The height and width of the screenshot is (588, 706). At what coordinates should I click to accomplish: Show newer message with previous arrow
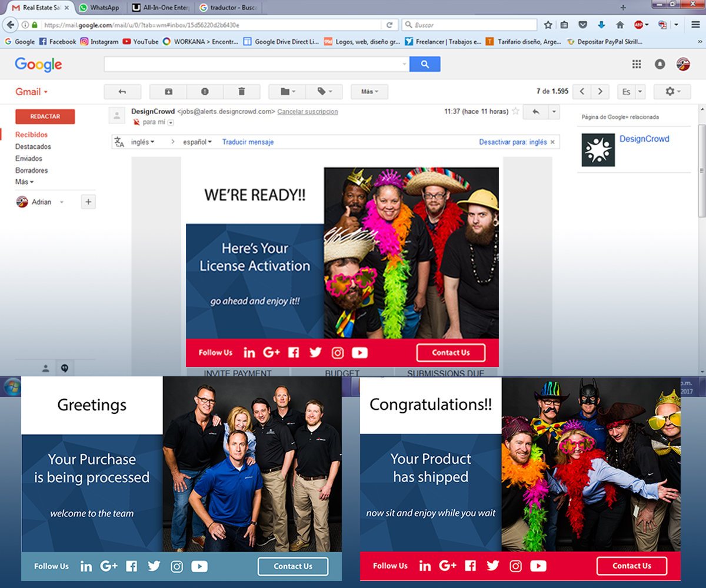click(x=582, y=92)
